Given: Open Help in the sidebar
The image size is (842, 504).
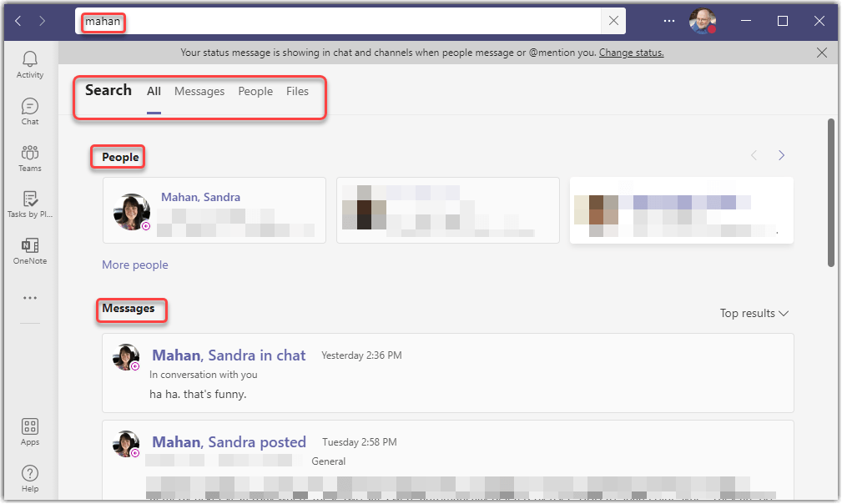Looking at the screenshot, I should pyautogui.click(x=30, y=479).
